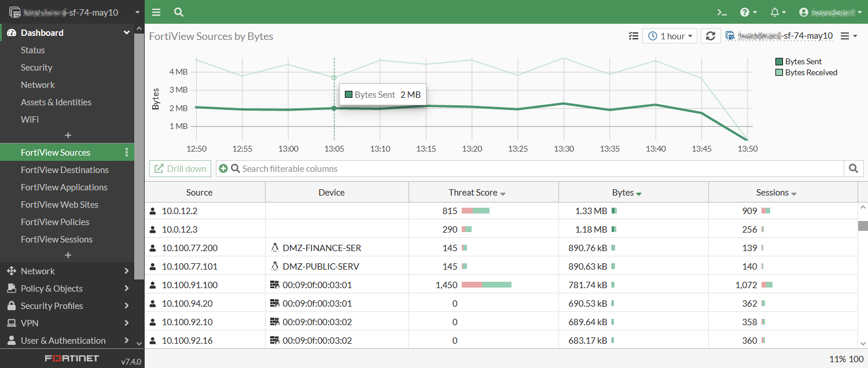
Task: Click the hamburger menu icon in top bar
Action: [x=156, y=12]
